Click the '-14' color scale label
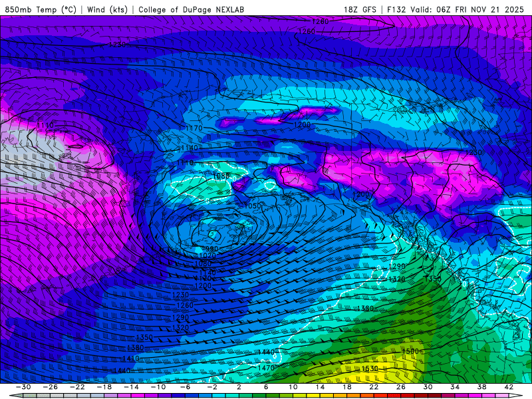The height and width of the screenshot is (399, 532). coord(131,387)
